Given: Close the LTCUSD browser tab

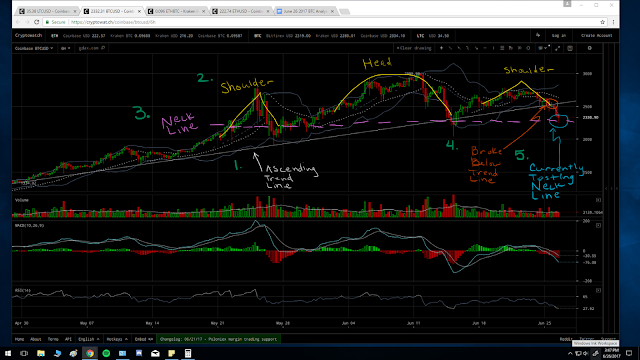Looking at the screenshot, I should (x=75, y=11).
